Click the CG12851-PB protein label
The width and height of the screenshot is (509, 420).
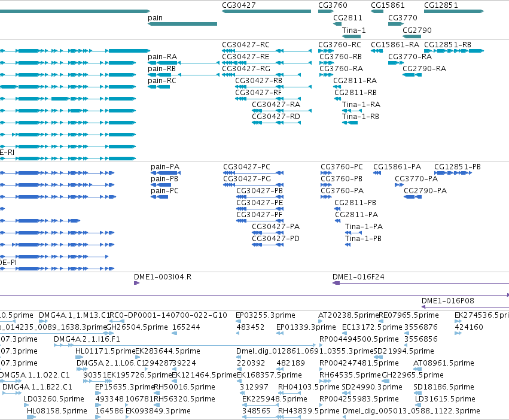[458, 167]
